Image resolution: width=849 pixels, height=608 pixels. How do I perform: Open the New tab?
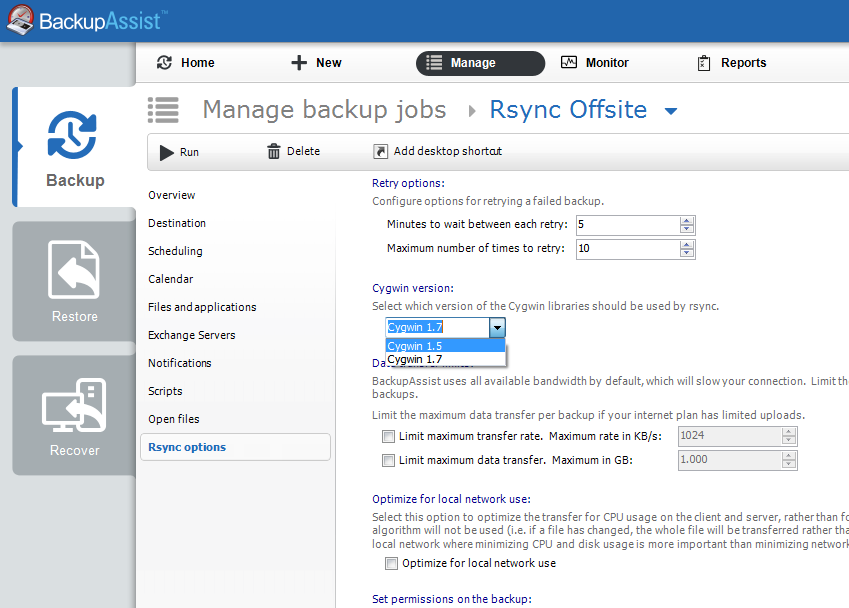pos(317,63)
